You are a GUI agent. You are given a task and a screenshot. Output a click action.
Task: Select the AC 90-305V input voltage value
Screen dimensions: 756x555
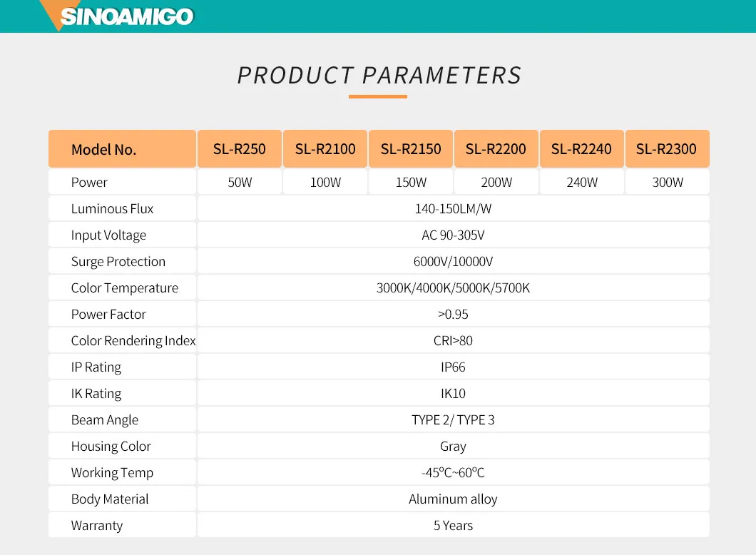pos(453,235)
